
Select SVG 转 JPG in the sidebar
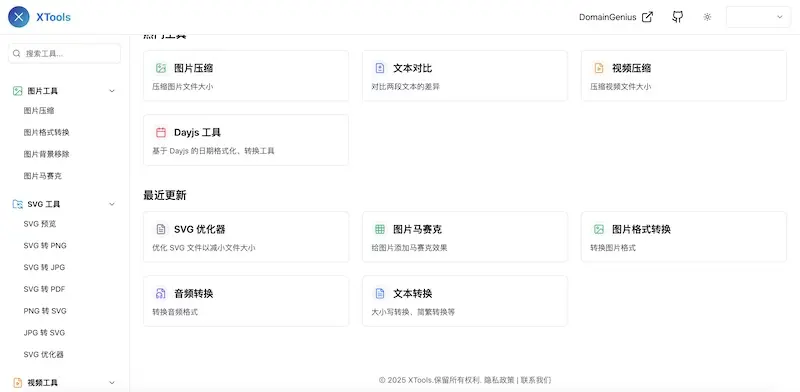coord(44,267)
